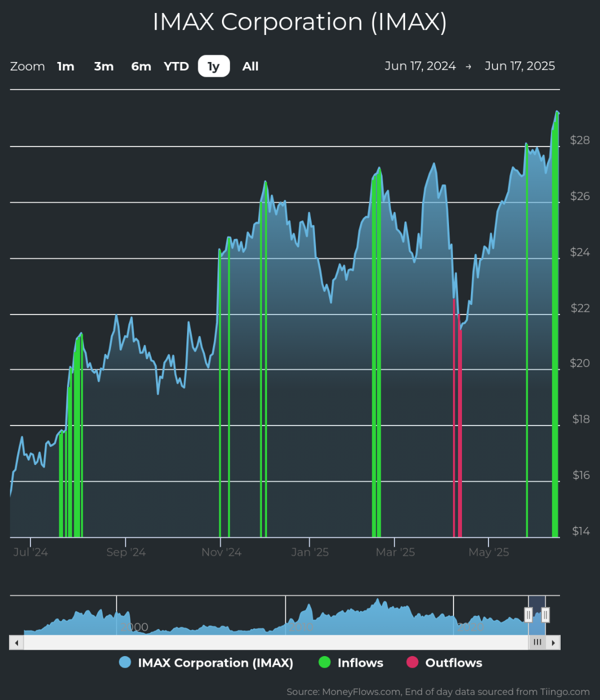600x700 pixels.
Task: Click the Sep '24 x-axis label
Action: [x=126, y=552]
